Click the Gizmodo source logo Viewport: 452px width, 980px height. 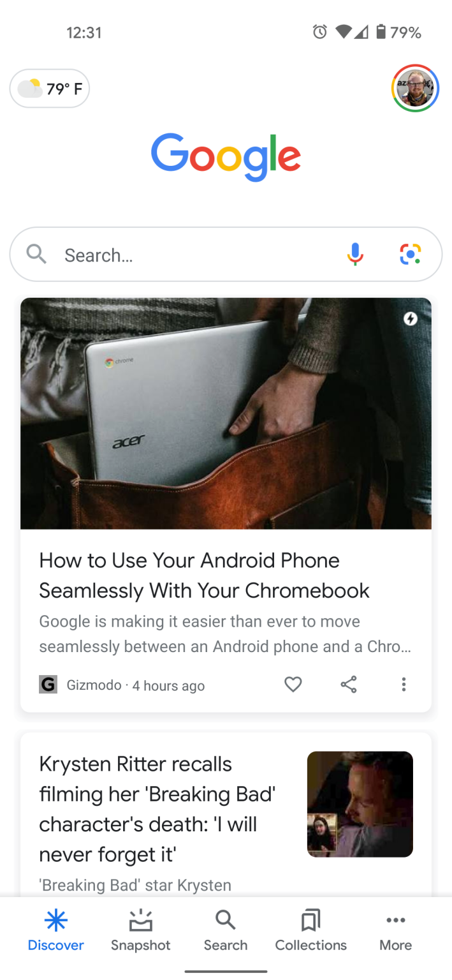[x=48, y=685]
